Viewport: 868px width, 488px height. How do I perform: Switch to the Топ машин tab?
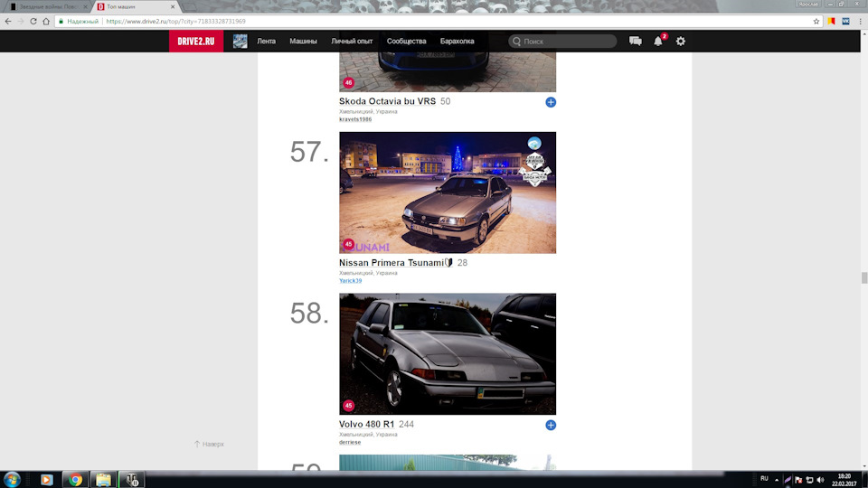click(x=136, y=6)
